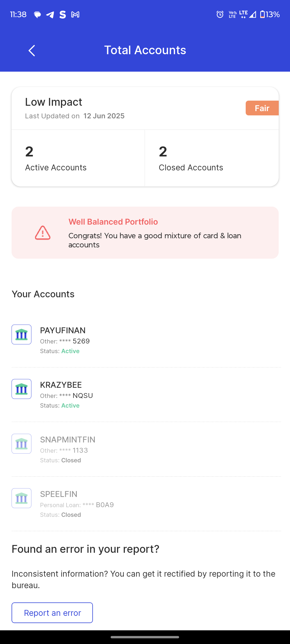The width and height of the screenshot is (290, 644).
Task: Tap the Well Balanced Portfolio banner
Action: coord(145,233)
